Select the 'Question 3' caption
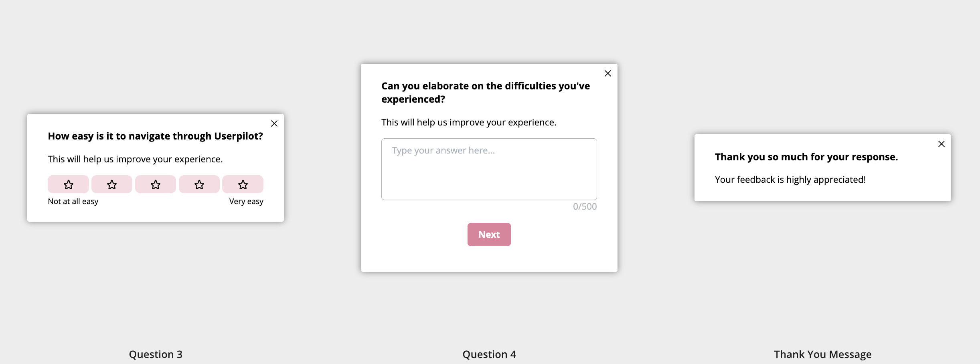This screenshot has height=364, width=980. tap(156, 354)
